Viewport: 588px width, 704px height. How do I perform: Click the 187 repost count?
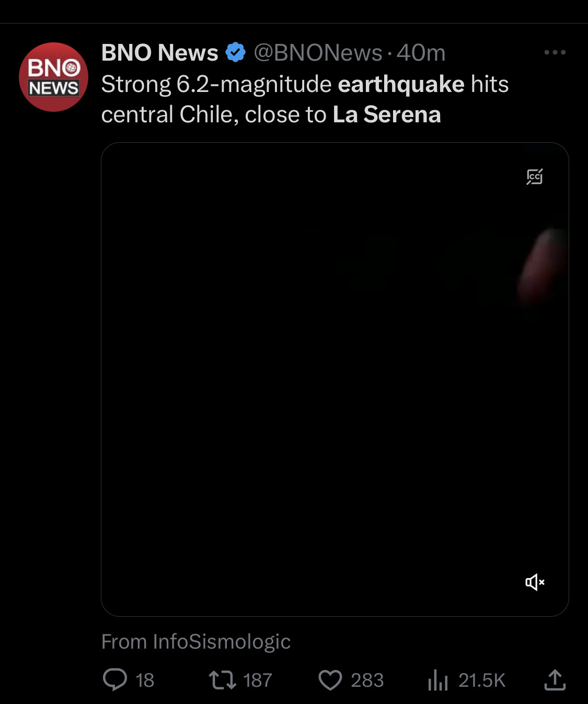[x=257, y=680]
